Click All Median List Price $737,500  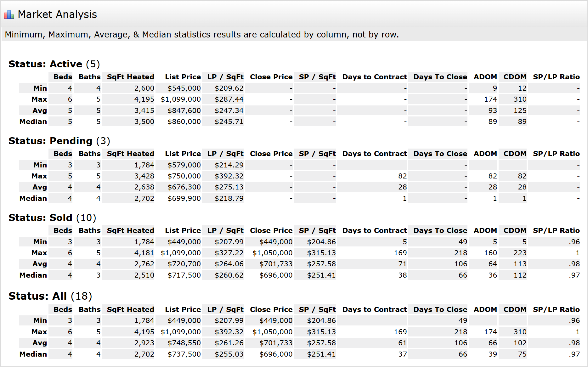point(184,354)
